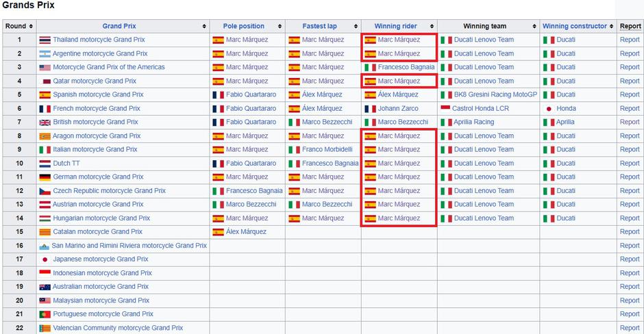Click the British Union Jack flag icon

(x=45, y=122)
